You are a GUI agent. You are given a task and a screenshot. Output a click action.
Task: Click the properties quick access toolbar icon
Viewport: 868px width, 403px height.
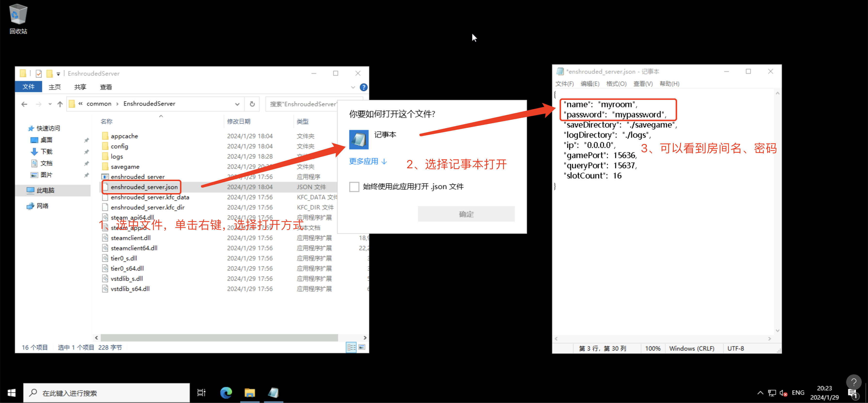(x=39, y=73)
